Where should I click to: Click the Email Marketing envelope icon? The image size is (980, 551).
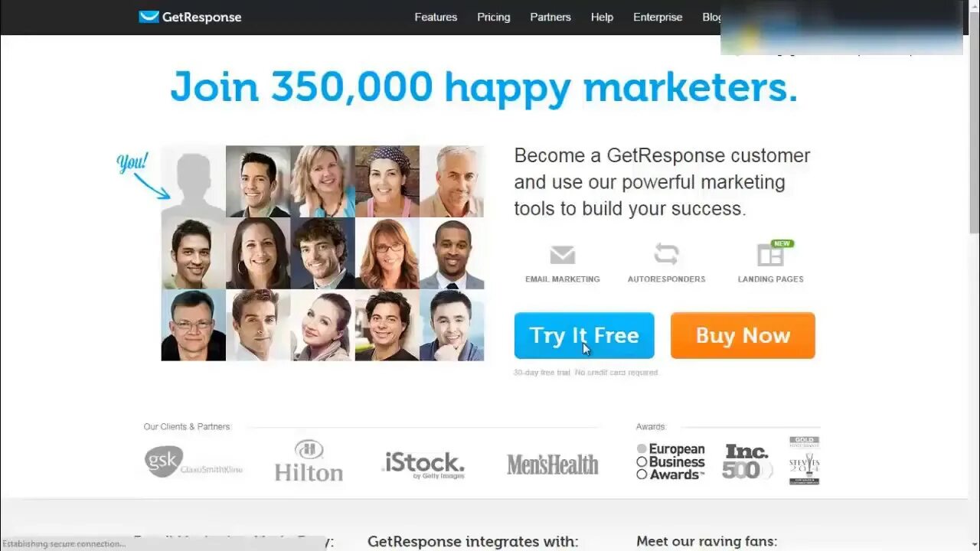pyautogui.click(x=562, y=254)
